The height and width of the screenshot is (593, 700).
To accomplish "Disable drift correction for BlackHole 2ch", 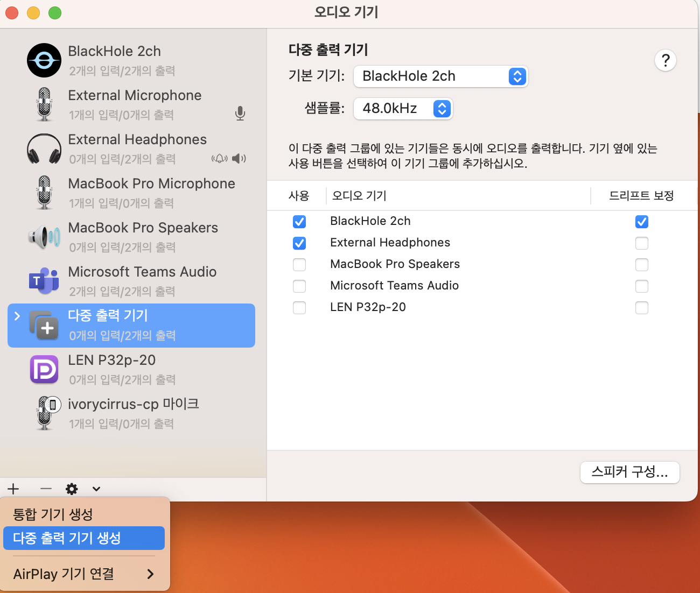I will [642, 222].
